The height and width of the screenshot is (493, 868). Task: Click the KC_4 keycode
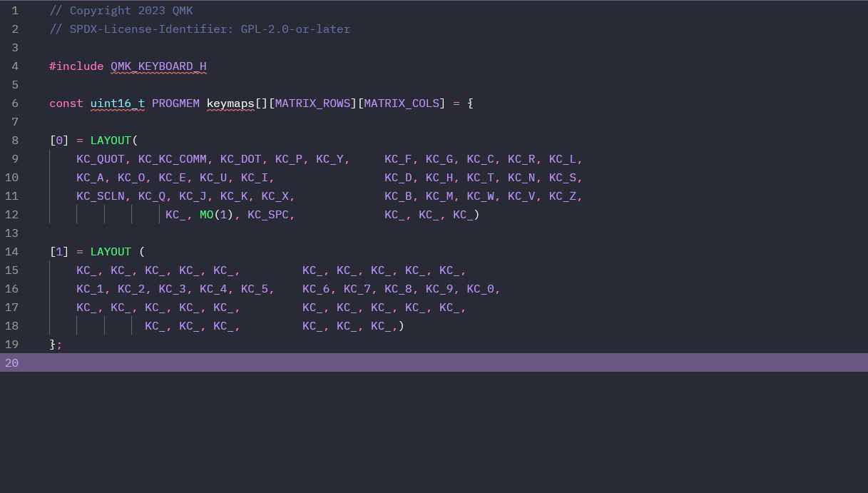click(x=213, y=289)
